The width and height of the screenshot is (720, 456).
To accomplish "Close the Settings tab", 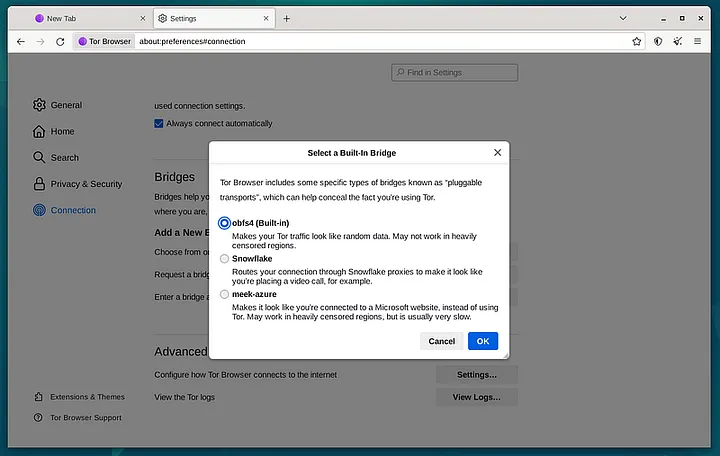I will pos(266,18).
